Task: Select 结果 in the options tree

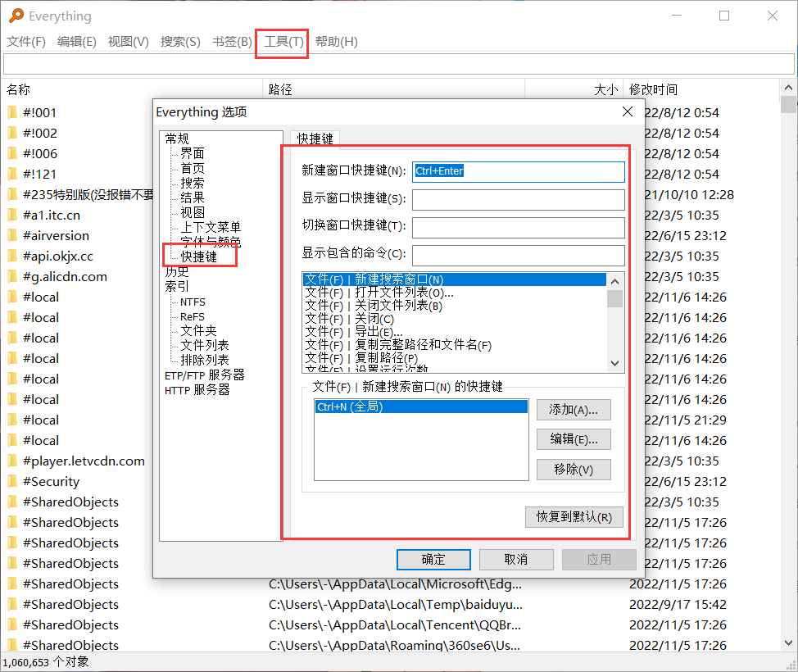Action: click(193, 198)
